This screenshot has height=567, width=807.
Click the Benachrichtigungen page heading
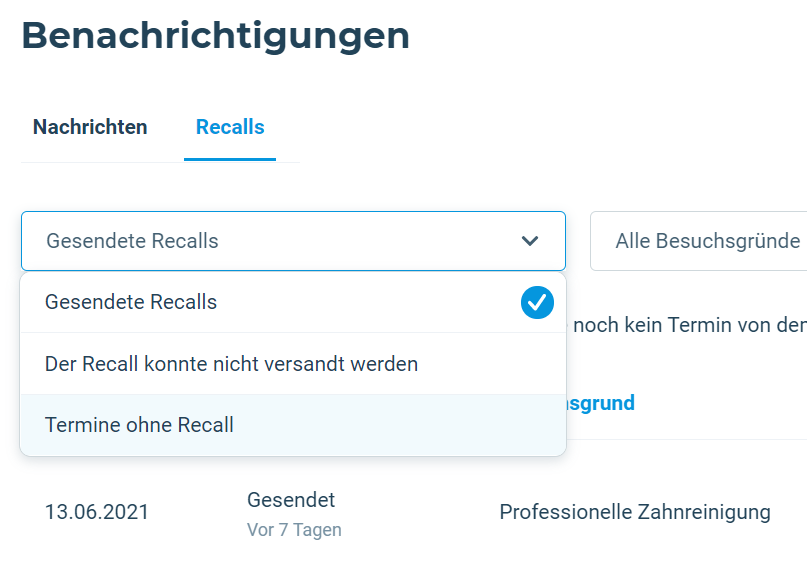coord(216,36)
